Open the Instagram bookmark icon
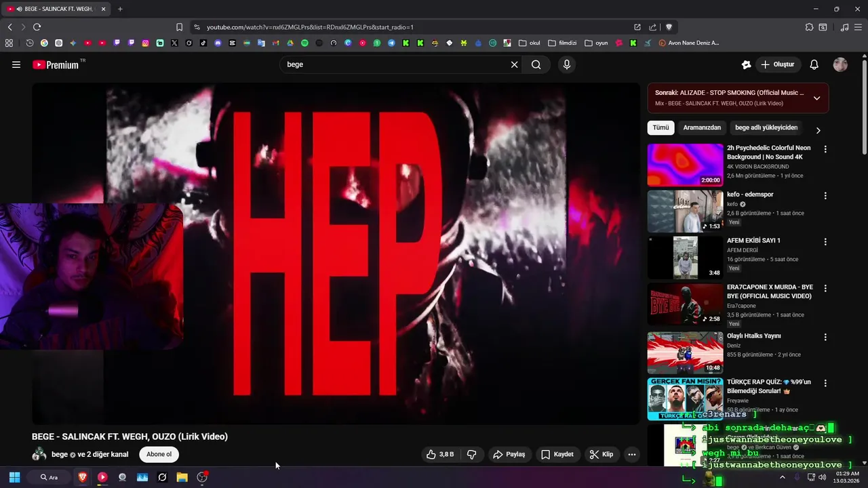Image resolution: width=868 pixels, height=488 pixels. (x=145, y=43)
